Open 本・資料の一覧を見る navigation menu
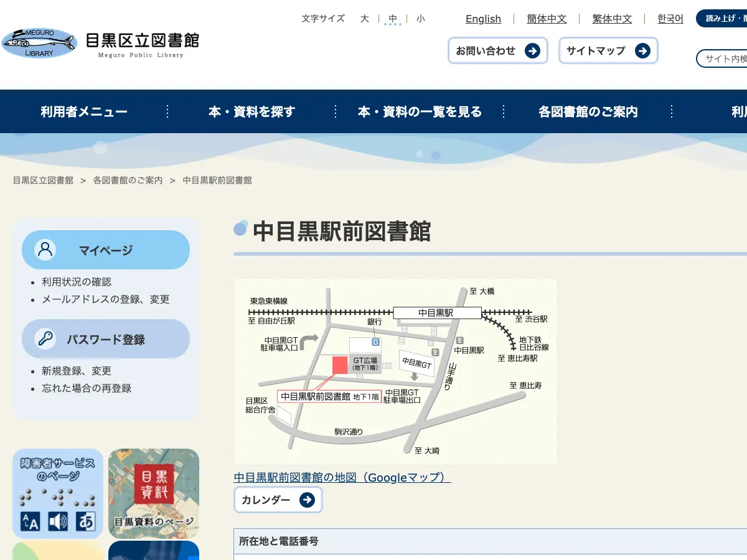Screen dimensions: 747x560 coord(420,112)
